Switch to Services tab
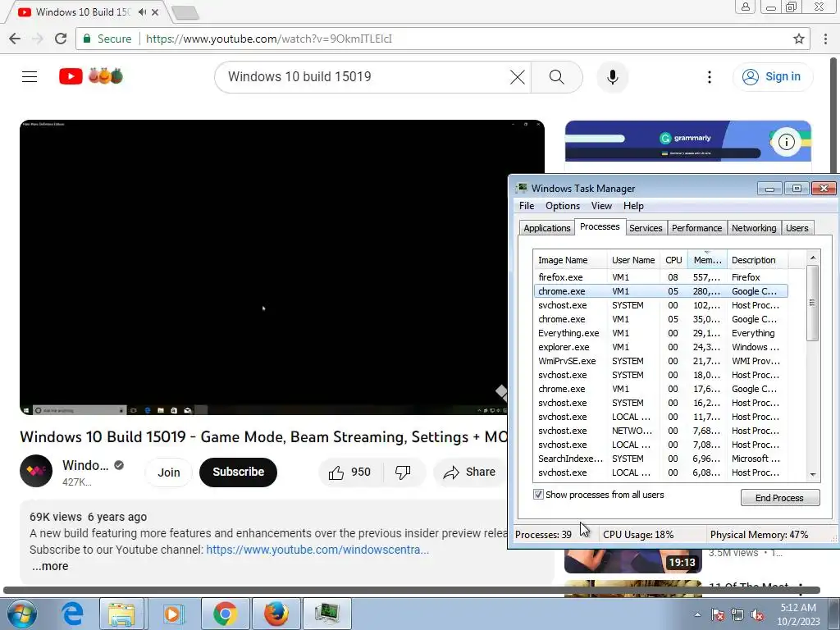Viewport: 840px width, 630px height. [646, 228]
